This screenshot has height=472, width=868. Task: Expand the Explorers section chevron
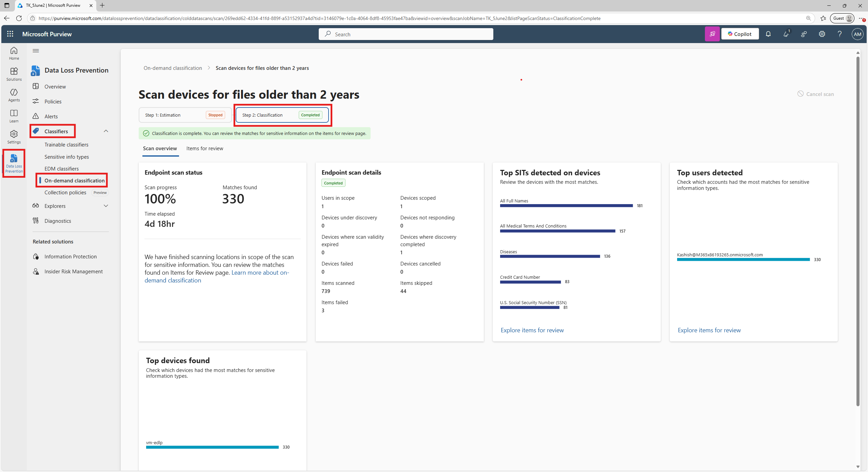coord(106,206)
